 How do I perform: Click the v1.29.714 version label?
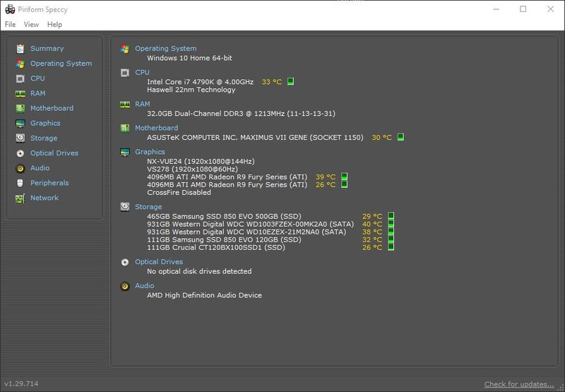[x=21, y=384]
